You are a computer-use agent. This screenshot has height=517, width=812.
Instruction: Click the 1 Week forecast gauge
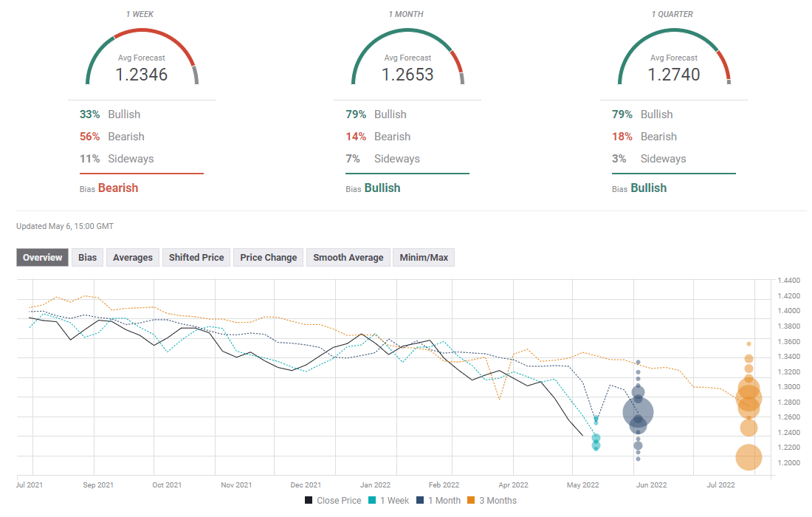(x=142, y=58)
